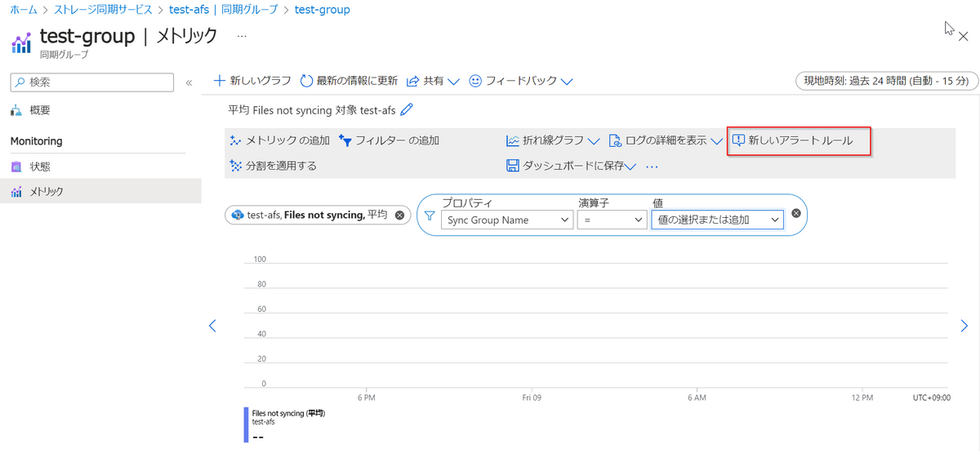Click the 同期グループ subtitle under the page title
Image resolution: width=980 pixels, height=458 pixels.
coord(65,54)
